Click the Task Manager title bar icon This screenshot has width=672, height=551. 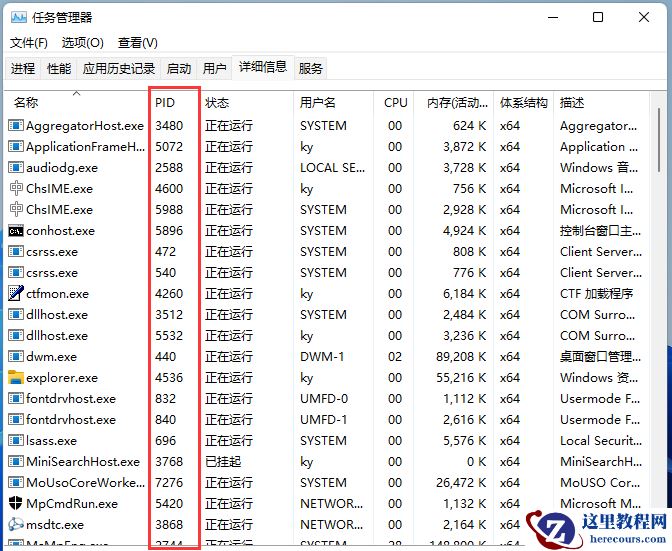(19, 17)
